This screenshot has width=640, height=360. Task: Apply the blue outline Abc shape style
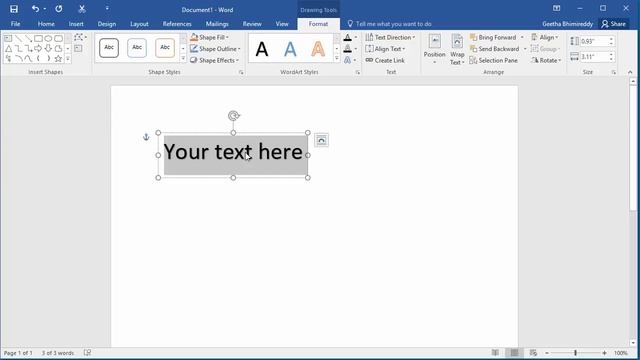pos(137,48)
